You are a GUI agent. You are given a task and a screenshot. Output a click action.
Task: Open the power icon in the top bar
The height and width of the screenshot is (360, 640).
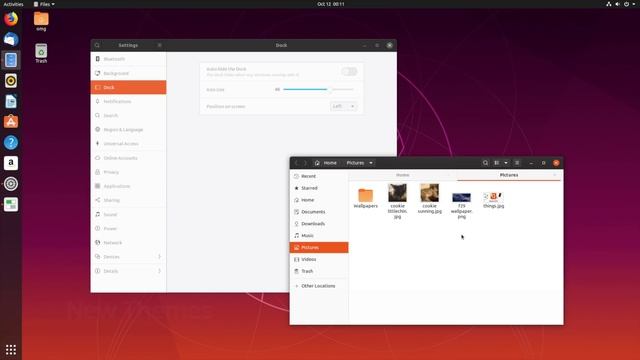pos(626,4)
